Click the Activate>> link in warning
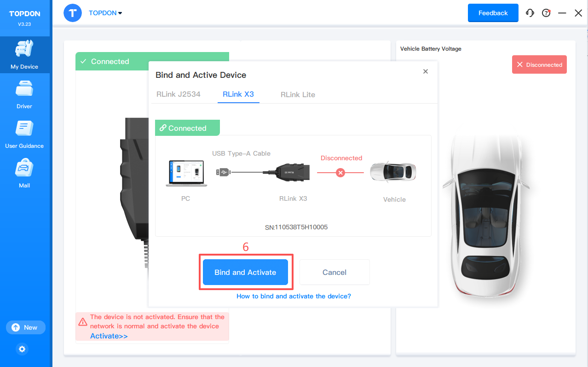The image size is (588, 367). click(109, 336)
